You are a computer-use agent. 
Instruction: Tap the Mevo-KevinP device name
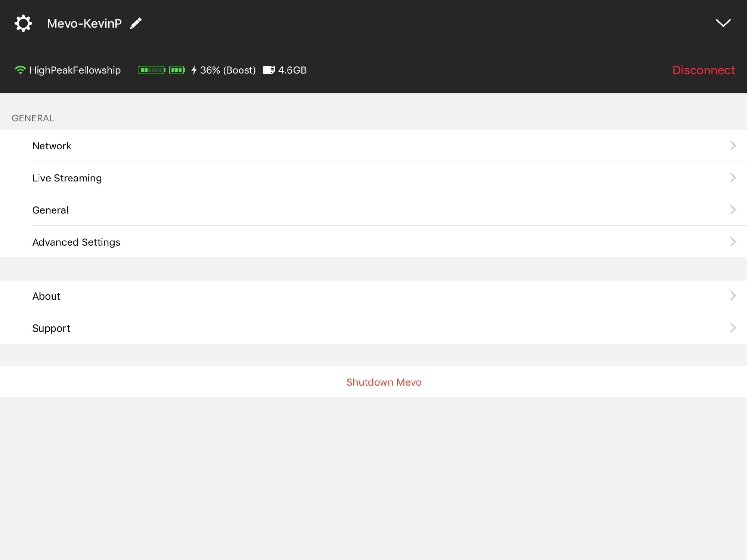pos(84,23)
